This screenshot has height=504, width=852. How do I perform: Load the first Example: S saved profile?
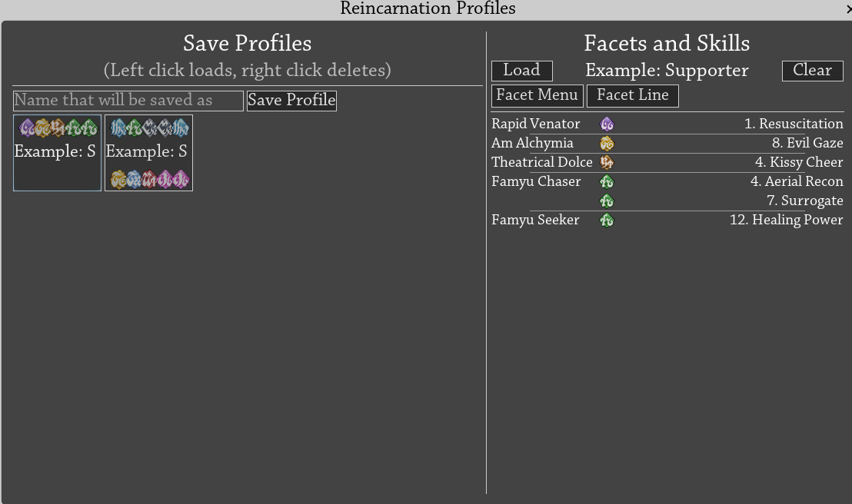[x=57, y=153]
